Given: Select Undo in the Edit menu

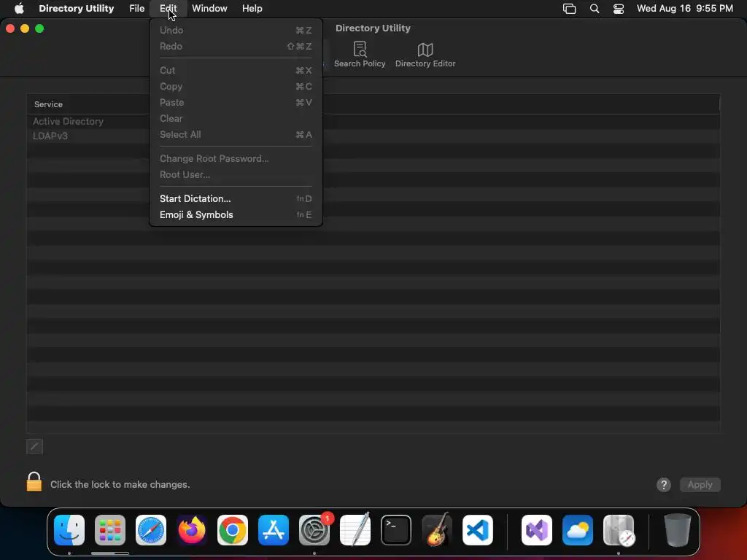Looking at the screenshot, I should [x=236, y=30].
